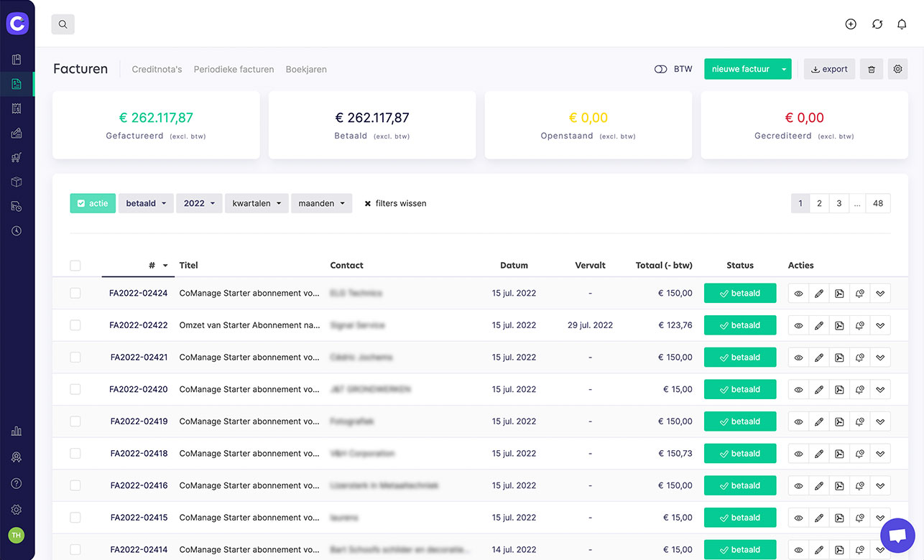
Task: Open the receipt icon in sidebar
Action: click(x=17, y=108)
